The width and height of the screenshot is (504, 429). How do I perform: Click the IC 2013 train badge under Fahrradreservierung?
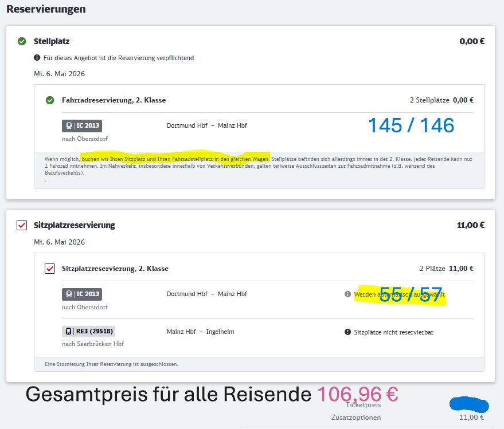pos(82,126)
